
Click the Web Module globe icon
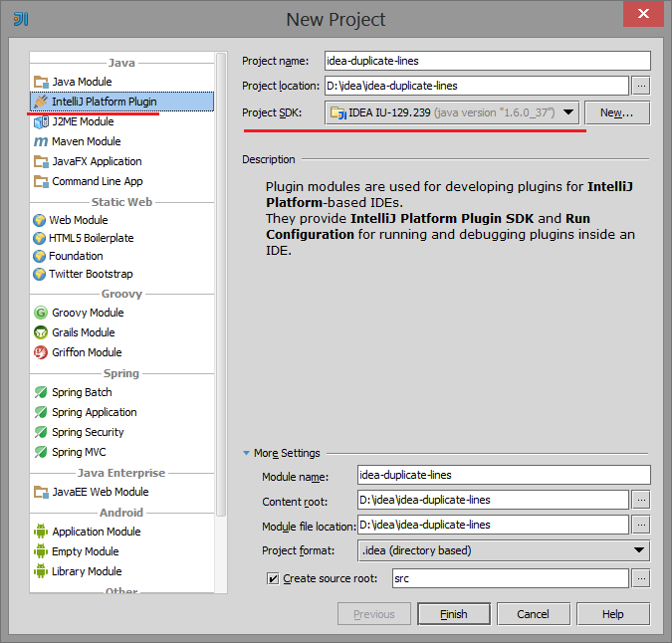coord(39,220)
